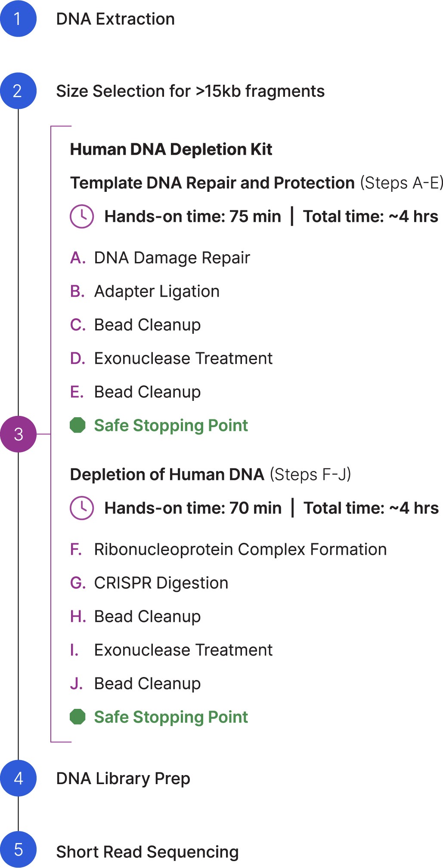
Task: Click the step 5 Short Read Sequencing circle
Action: [x=18, y=850]
